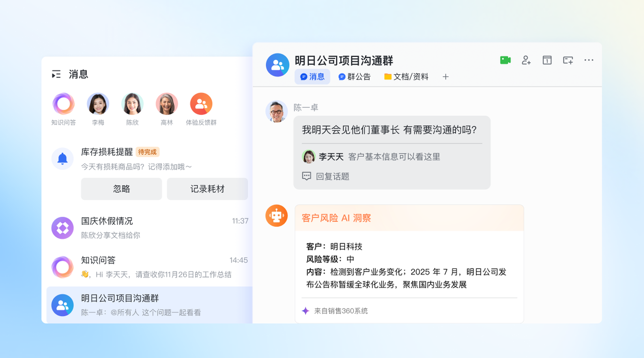Screen dimensions: 644x358
Task: Select the 明日公司项目沟通群 conversation in the list
Action: 149,305
